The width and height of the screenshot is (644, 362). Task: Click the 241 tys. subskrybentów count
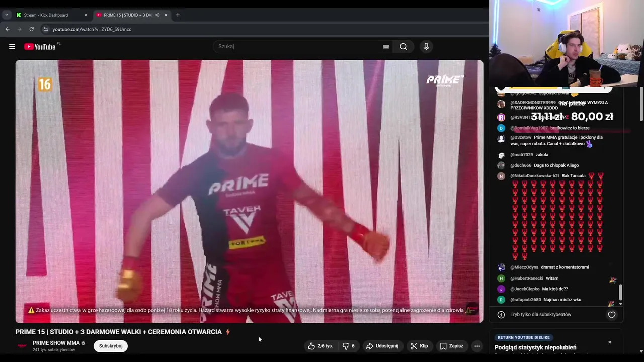(54, 350)
